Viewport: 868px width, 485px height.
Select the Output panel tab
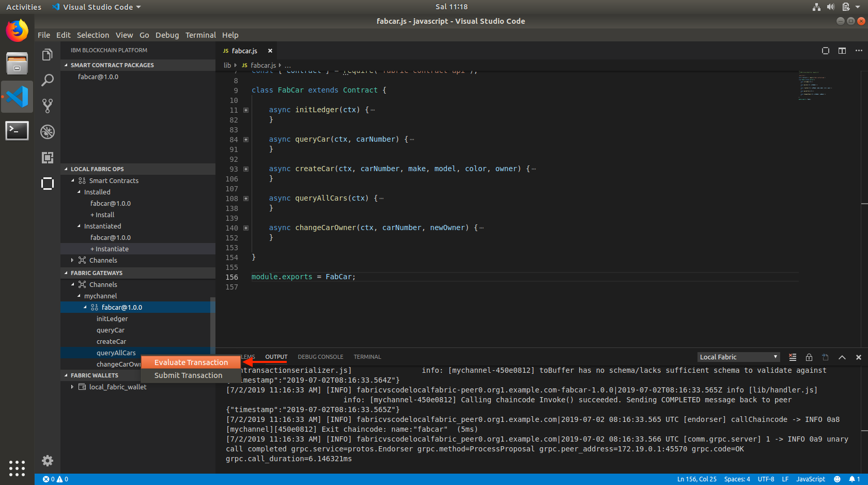(276, 357)
